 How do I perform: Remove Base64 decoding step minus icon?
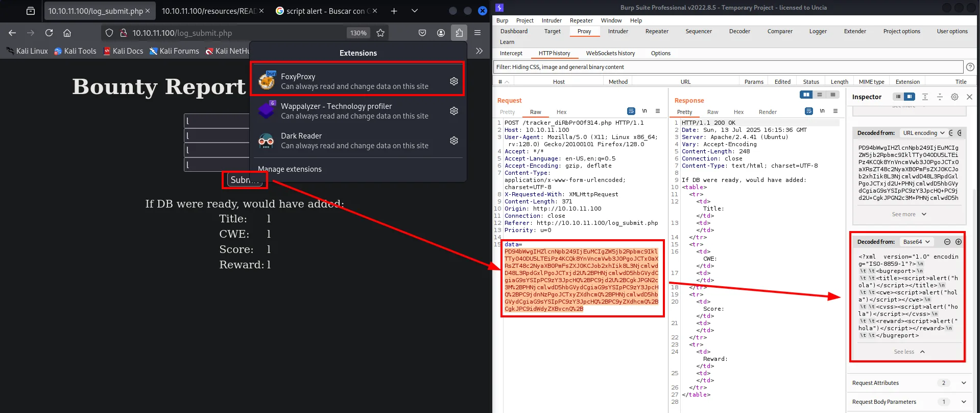click(x=947, y=242)
